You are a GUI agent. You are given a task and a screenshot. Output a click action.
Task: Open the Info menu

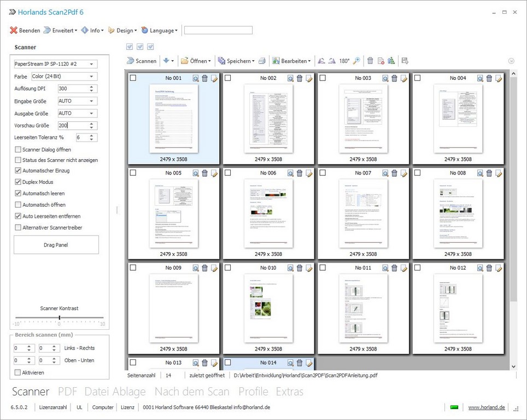pos(92,30)
